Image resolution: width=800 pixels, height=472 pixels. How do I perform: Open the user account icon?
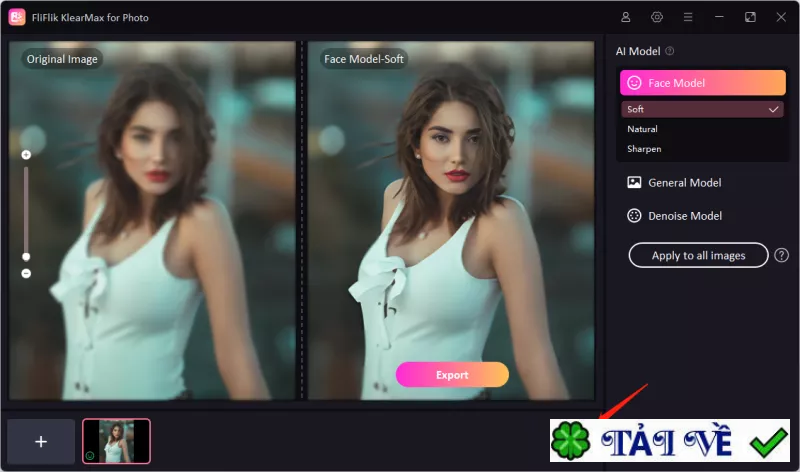pos(626,17)
